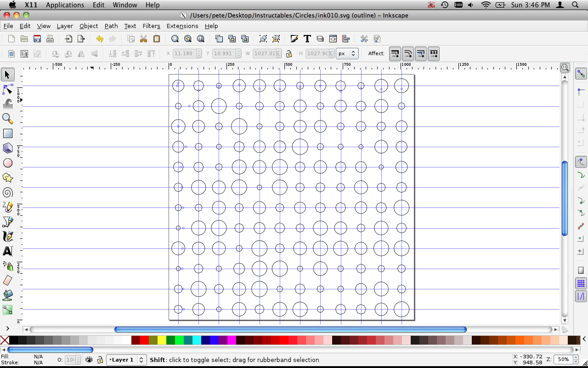Select the Gradient tool
The height and width of the screenshot is (368, 588).
[x=8, y=310]
